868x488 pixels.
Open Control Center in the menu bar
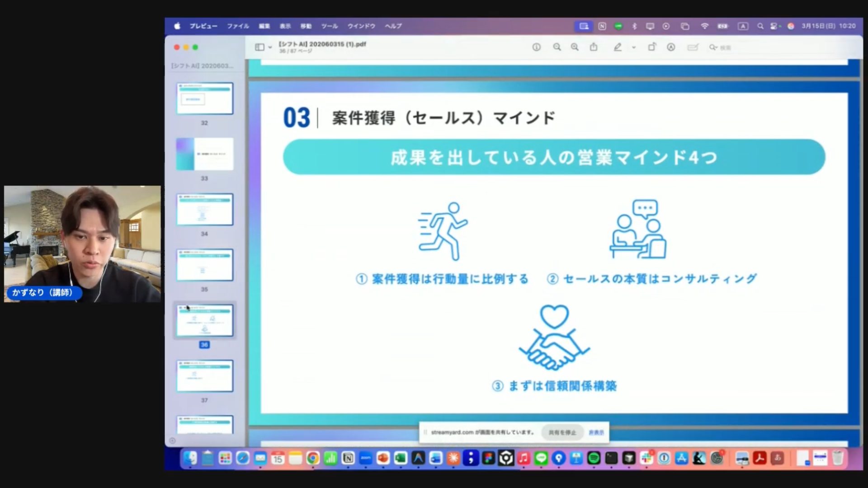(x=774, y=26)
